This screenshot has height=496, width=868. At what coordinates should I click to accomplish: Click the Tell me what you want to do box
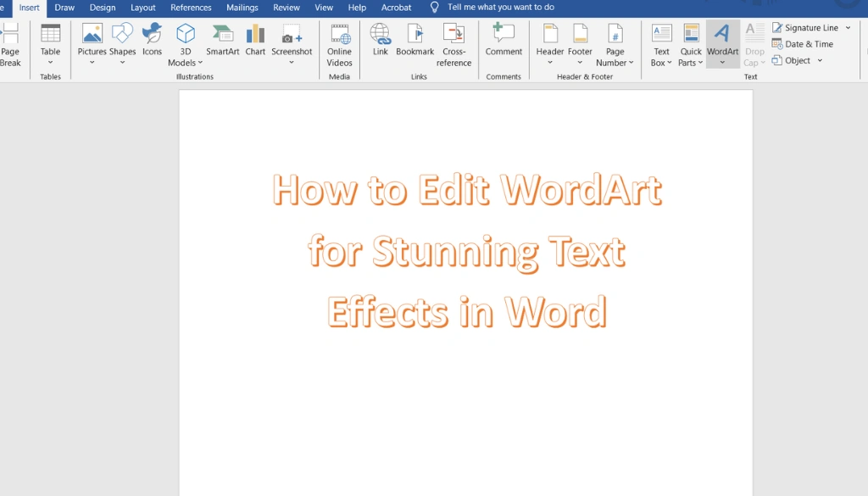coord(501,7)
